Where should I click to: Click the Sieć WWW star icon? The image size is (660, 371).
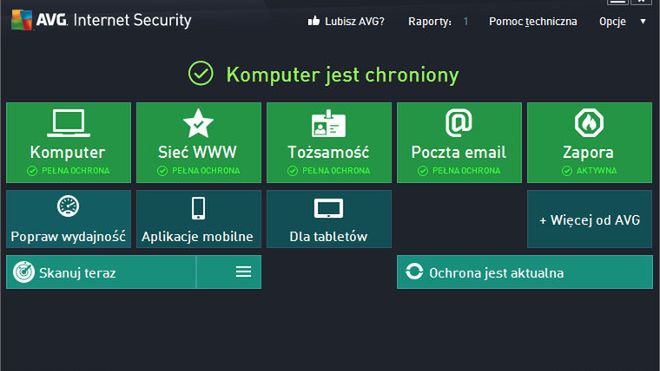click(198, 123)
